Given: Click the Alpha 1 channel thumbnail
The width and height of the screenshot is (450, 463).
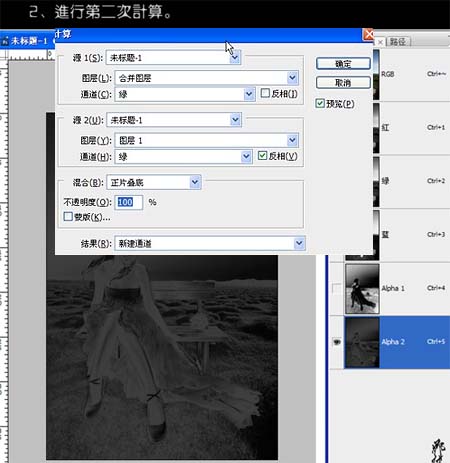Looking at the screenshot, I should 362,289.
